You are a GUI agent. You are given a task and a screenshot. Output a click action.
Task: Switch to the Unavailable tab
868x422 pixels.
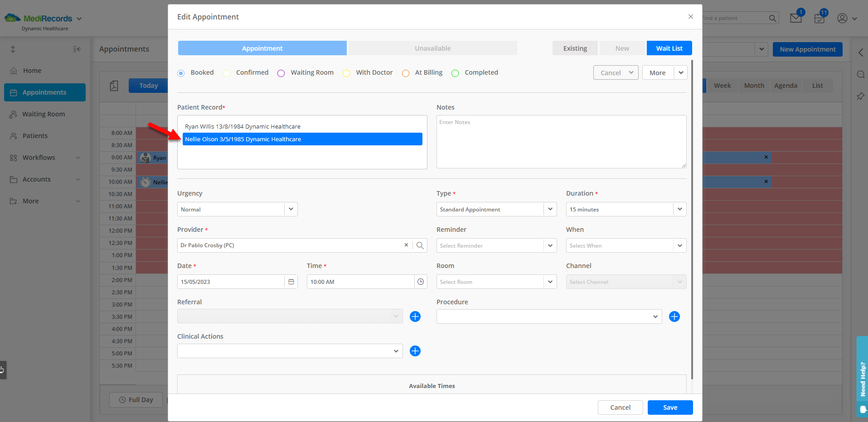(x=433, y=48)
